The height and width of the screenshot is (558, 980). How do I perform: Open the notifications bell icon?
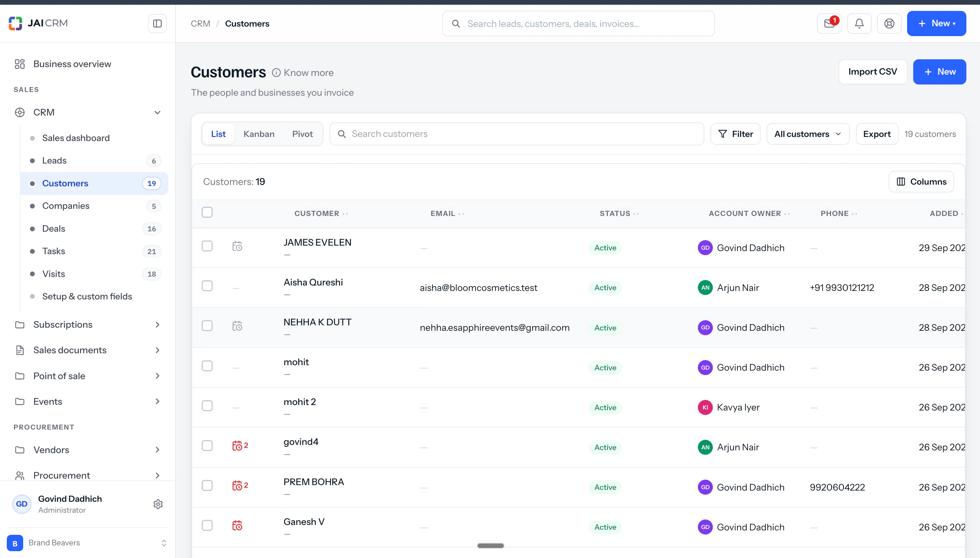859,24
